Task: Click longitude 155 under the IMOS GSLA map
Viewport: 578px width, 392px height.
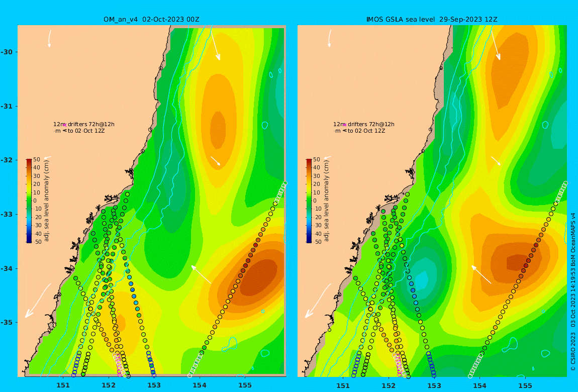Action: (525, 385)
